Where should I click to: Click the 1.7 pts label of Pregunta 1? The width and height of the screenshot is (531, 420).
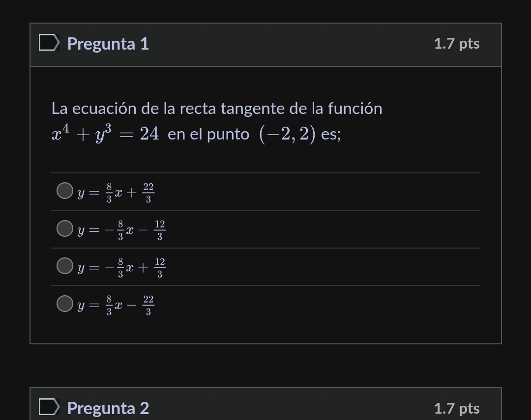pyautogui.click(x=456, y=44)
